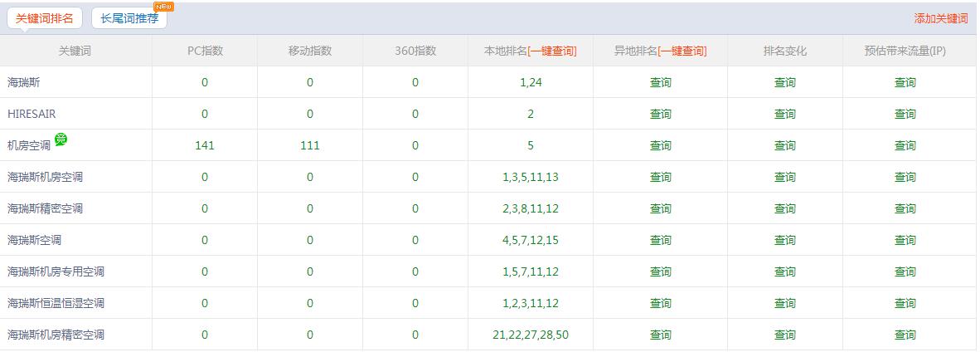Query 异地排名 for 海瑞斯精密空调
The image size is (980, 357).
pyautogui.click(x=660, y=208)
